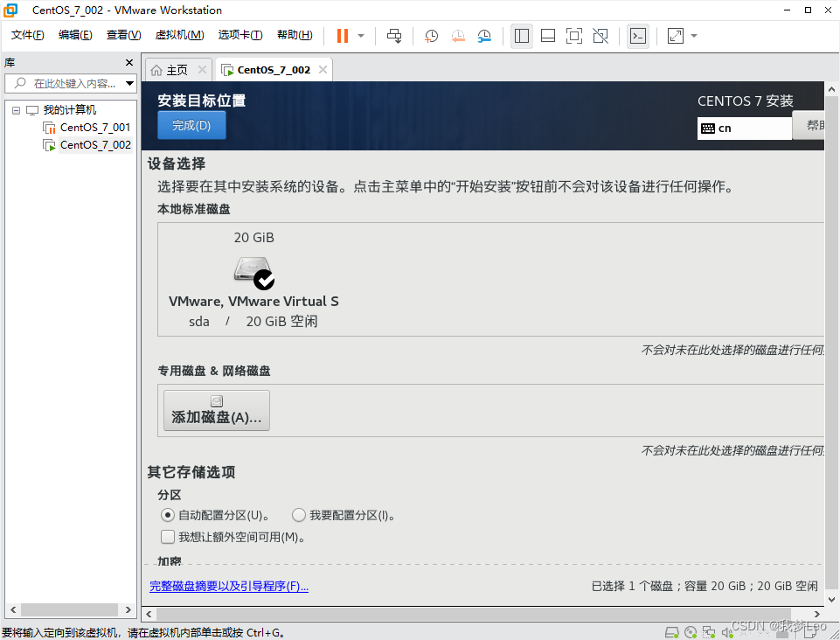Select 自动配置分区(U) radio button
Image resolution: width=840 pixels, height=640 pixels.
tap(168, 516)
